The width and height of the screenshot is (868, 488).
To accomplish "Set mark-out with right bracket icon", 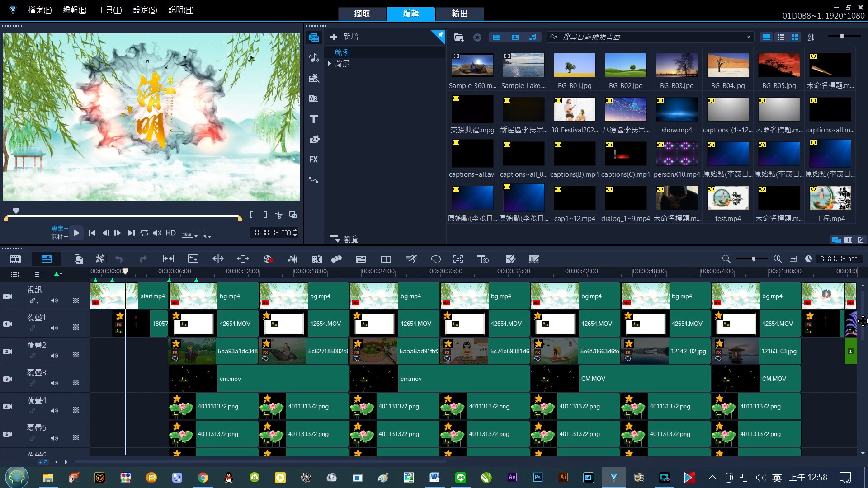I will coord(265,215).
